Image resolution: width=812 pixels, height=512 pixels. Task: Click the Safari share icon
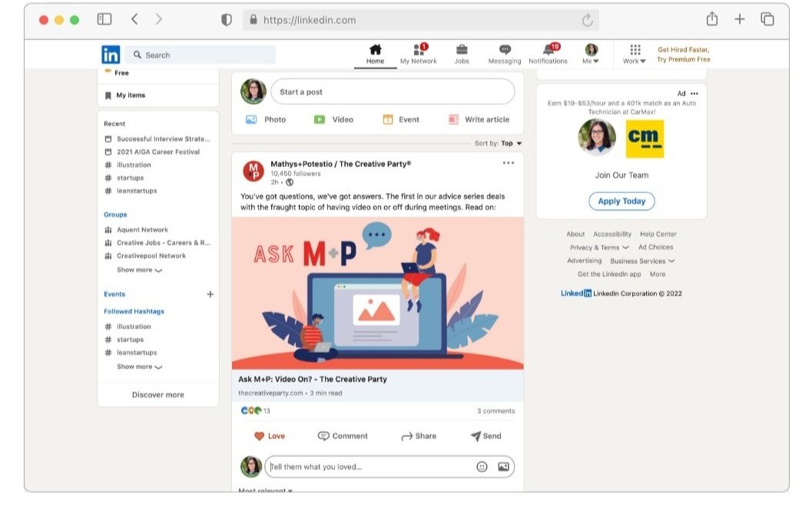point(712,18)
